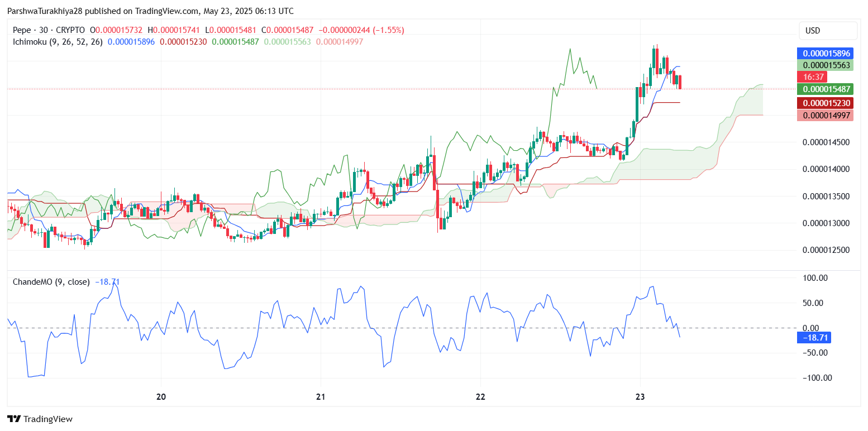Click the 0.000013500 price scale label

(826, 197)
